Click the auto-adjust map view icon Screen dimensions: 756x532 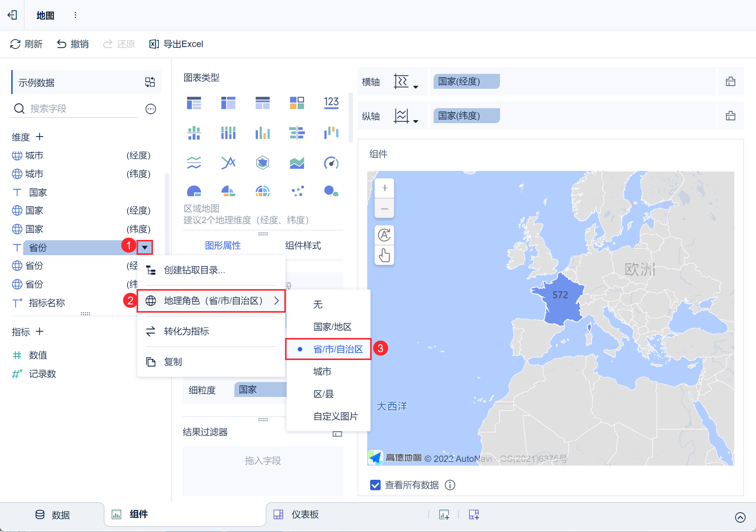pyautogui.click(x=384, y=235)
